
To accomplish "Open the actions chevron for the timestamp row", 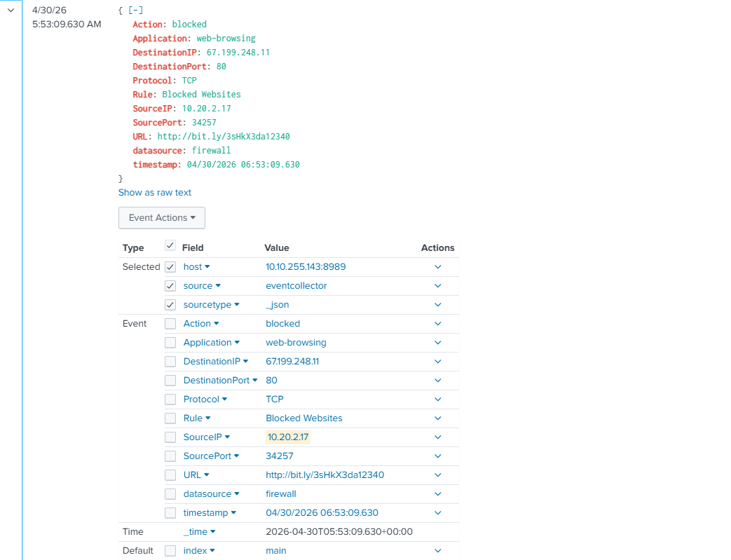I will [x=438, y=513].
